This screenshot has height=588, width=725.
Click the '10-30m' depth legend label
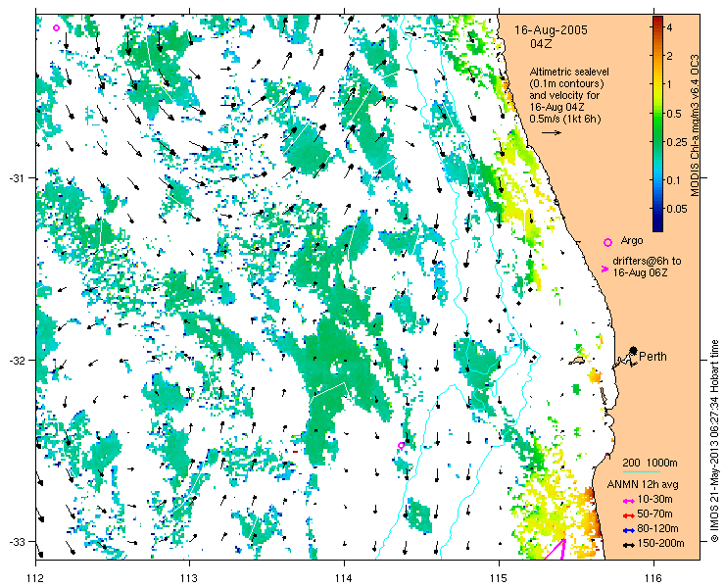pos(654,500)
